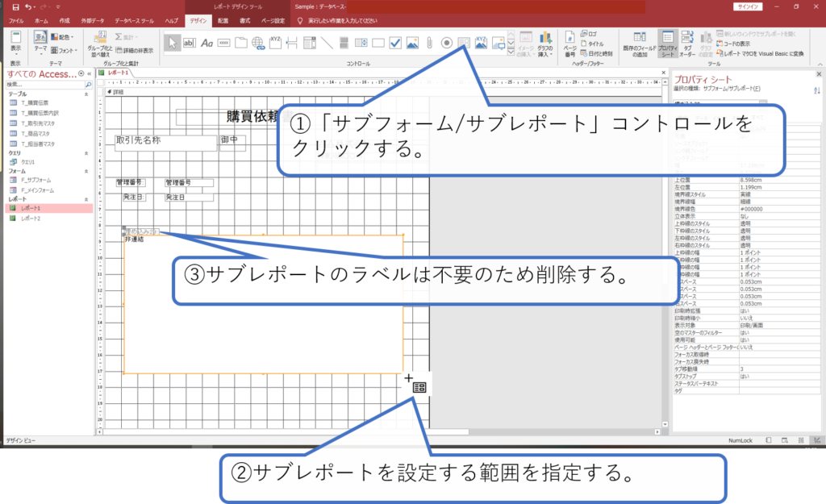This screenshot has width=826, height=504.
Task: Select the option button control tool
Action: coord(447,42)
